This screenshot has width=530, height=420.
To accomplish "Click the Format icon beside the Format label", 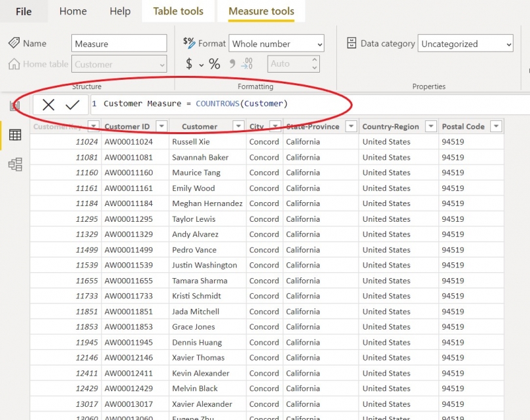I will [188, 43].
